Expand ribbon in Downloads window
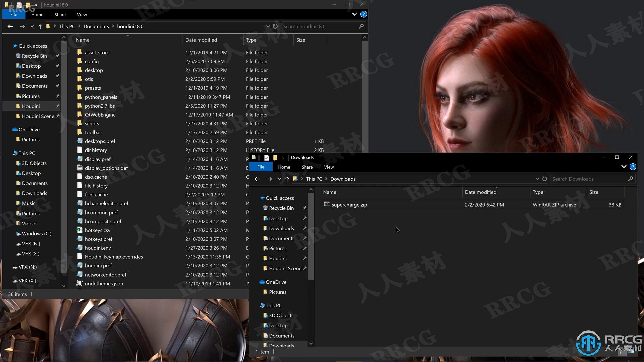Screen dimensions: 644x362 pos(624,167)
